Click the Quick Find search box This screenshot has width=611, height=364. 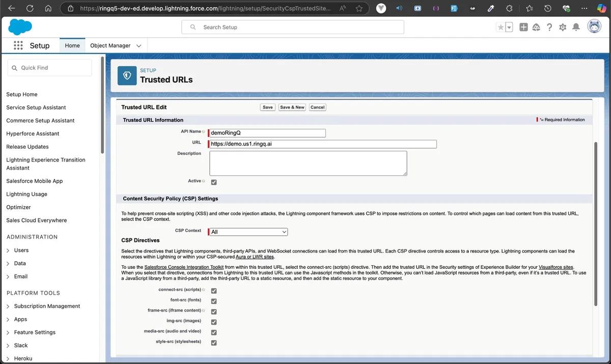tap(49, 68)
